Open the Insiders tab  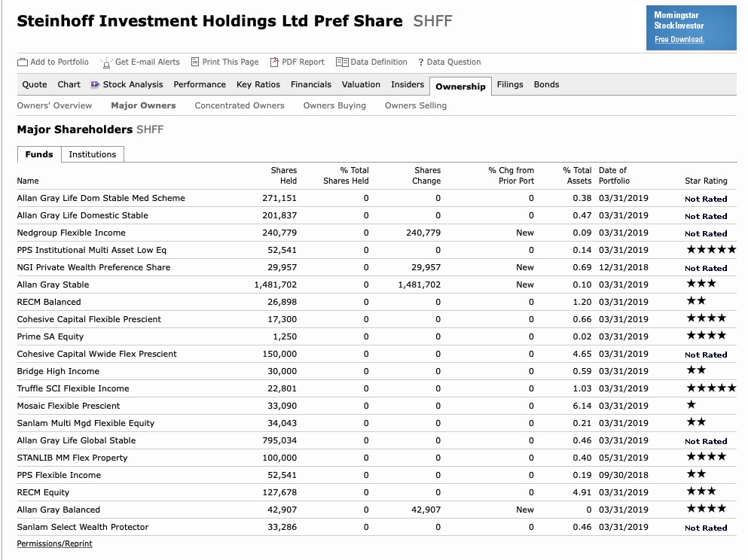click(x=407, y=84)
